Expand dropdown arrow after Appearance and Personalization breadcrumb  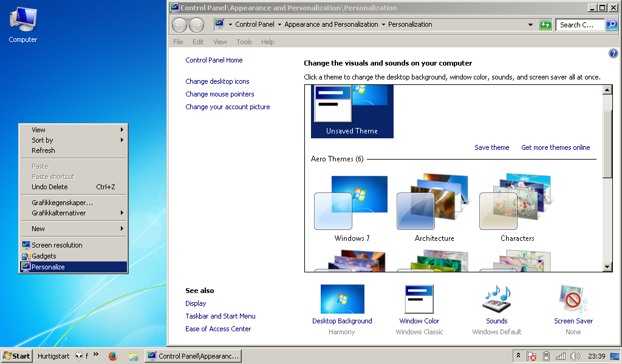(383, 24)
